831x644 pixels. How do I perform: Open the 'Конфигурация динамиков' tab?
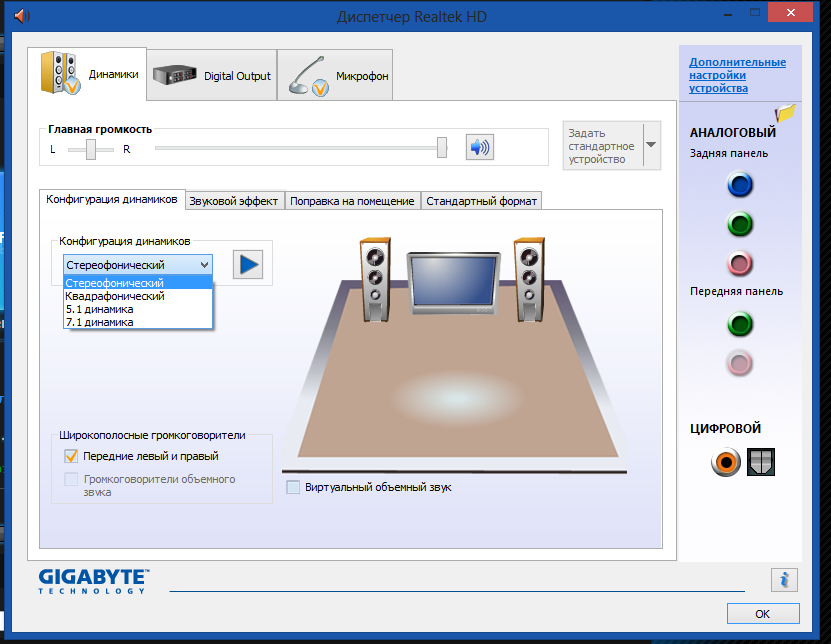click(x=112, y=199)
